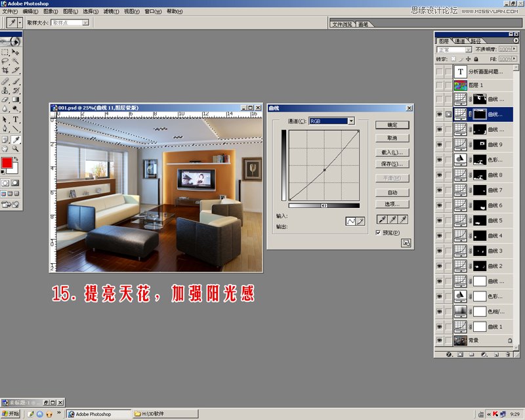
Task: Select the Rectangular Marquee tool
Action: (x=5, y=52)
